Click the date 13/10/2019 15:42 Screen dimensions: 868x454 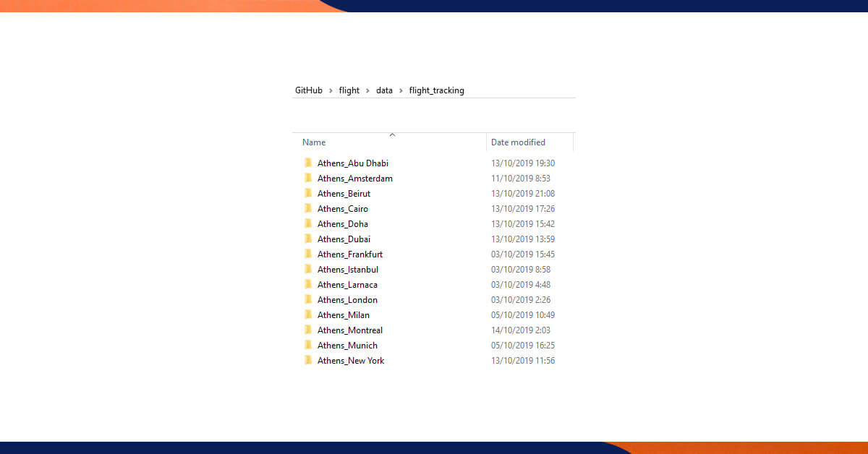click(523, 224)
